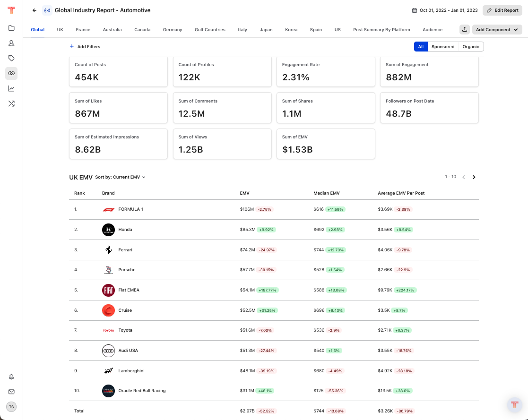Open the TS user avatar
Viewport: 528px width, 420px height.
pos(11,407)
